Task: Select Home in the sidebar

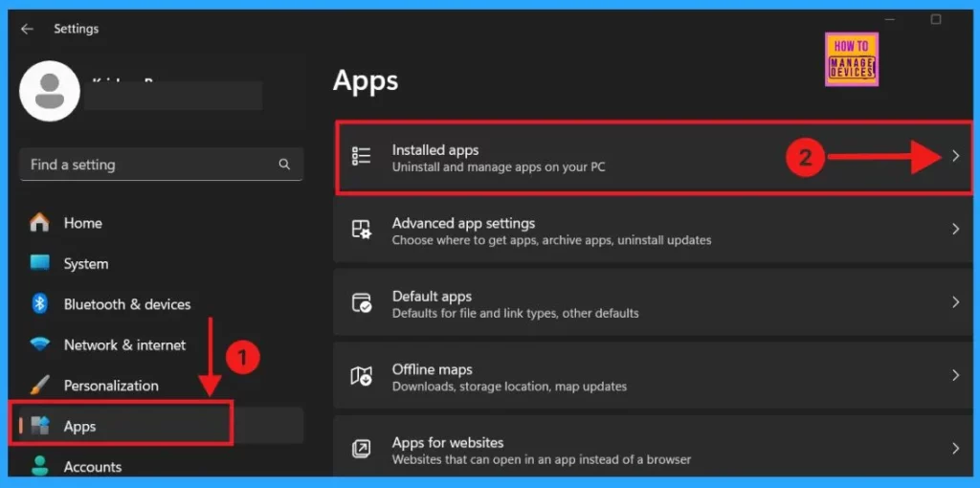Action: click(x=82, y=223)
